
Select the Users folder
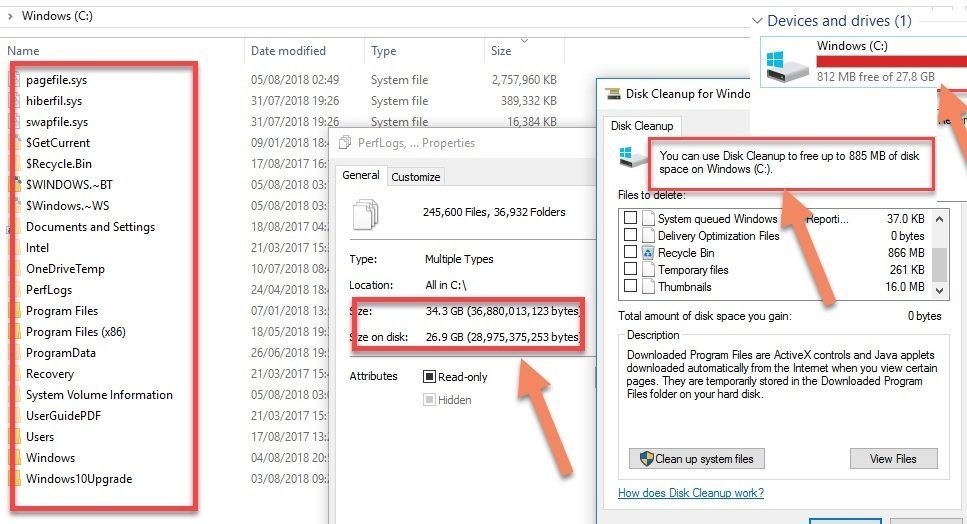pyautogui.click(x=39, y=436)
